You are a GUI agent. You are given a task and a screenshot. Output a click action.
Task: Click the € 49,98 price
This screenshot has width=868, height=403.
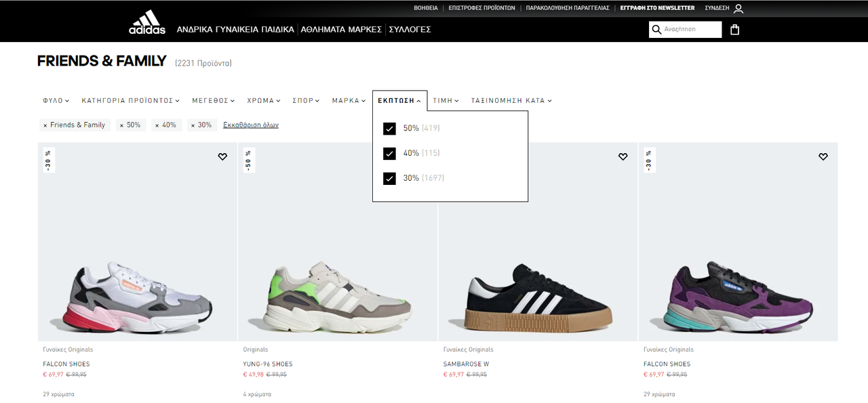(253, 375)
